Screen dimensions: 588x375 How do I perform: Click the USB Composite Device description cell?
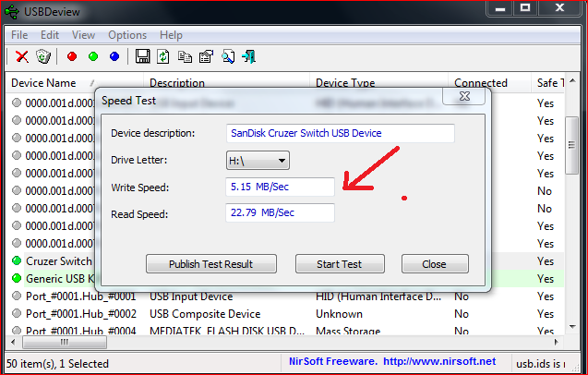pos(205,314)
